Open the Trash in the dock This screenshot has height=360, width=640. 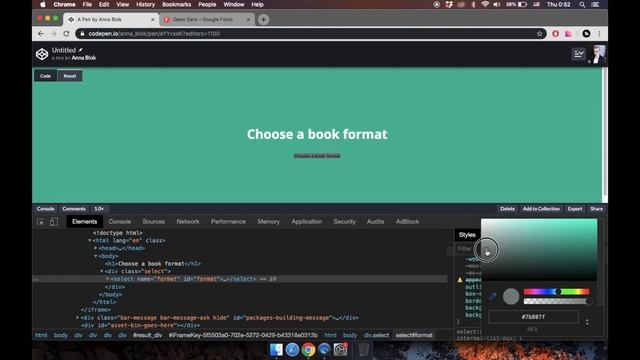(363, 349)
